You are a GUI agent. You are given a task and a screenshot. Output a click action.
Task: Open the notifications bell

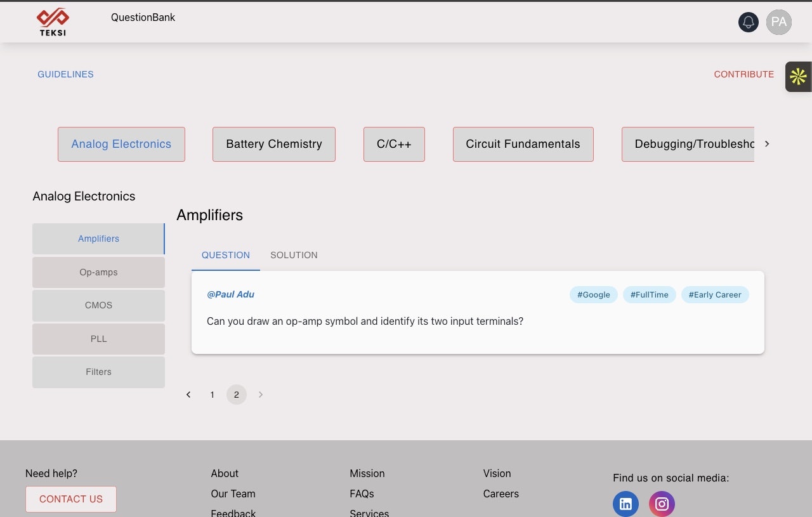point(749,22)
